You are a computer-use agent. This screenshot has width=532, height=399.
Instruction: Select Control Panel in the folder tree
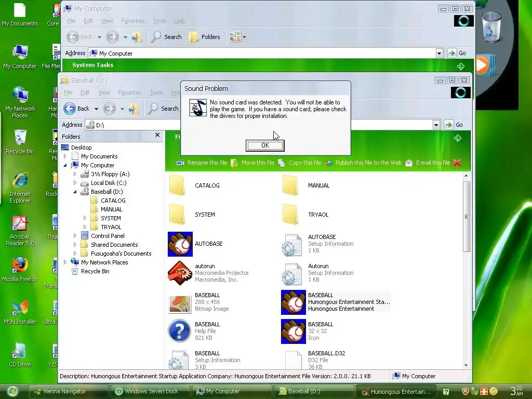tap(108, 236)
